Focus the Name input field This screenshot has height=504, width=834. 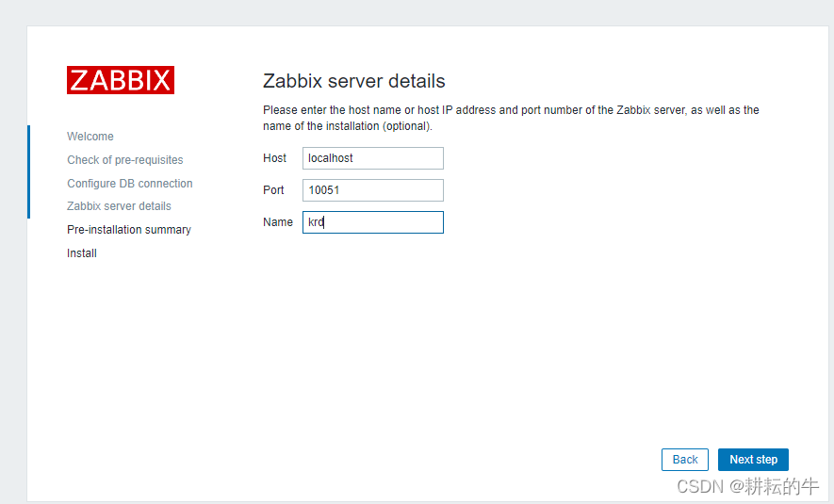(373, 222)
